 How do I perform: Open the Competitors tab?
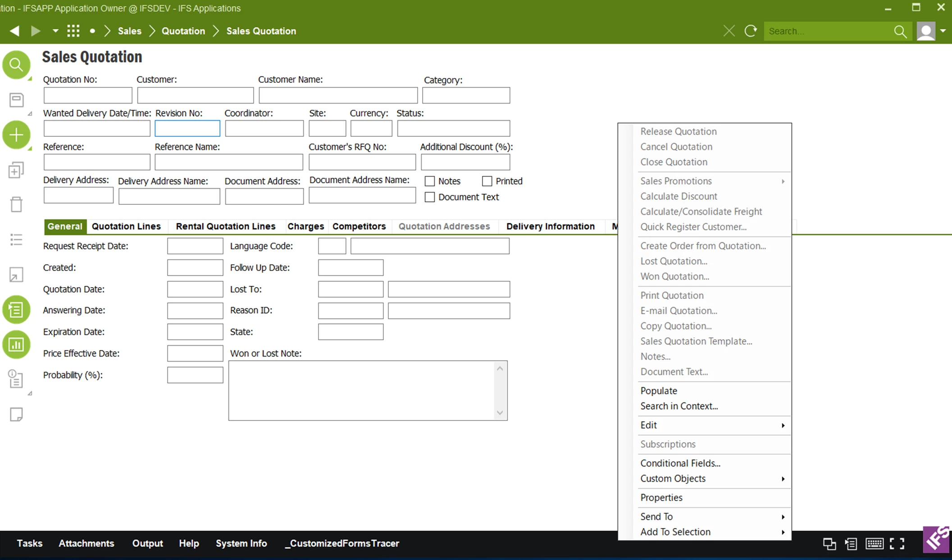tap(359, 226)
